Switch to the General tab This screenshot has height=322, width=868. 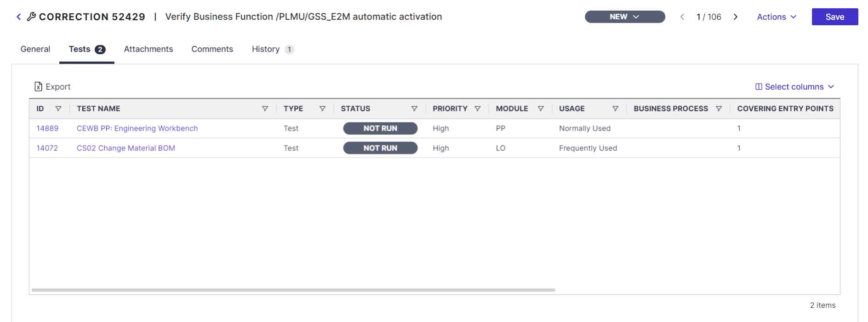(x=35, y=49)
